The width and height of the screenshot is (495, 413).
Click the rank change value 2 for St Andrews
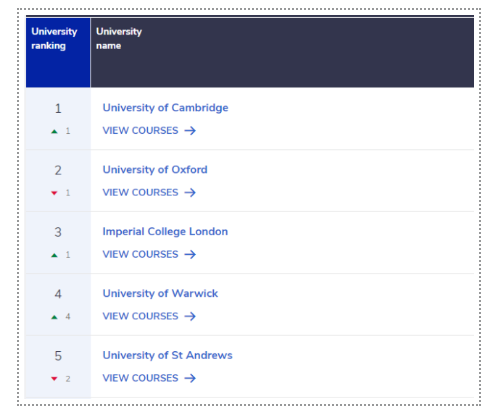pyautogui.click(x=68, y=379)
